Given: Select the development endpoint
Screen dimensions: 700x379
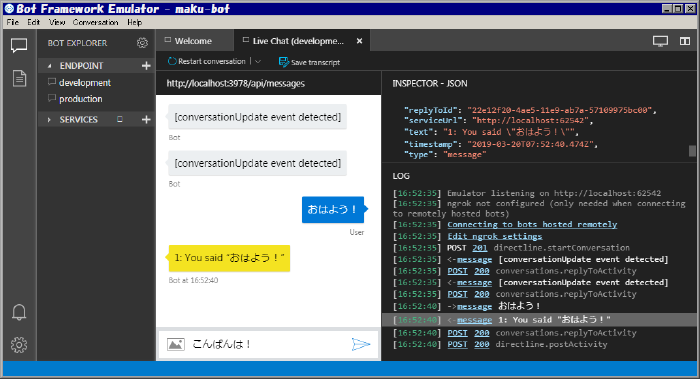Looking at the screenshot, I should [x=84, y=83].
